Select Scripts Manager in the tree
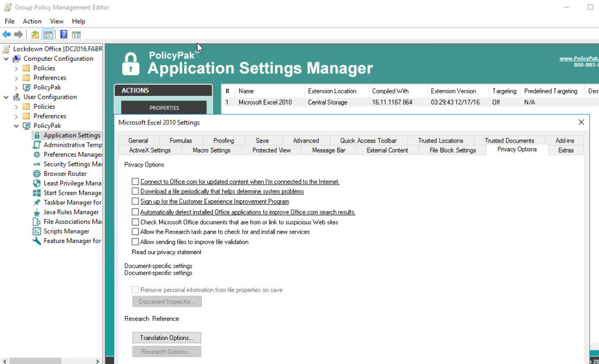 pyautogui.click(x=67, y=231)
